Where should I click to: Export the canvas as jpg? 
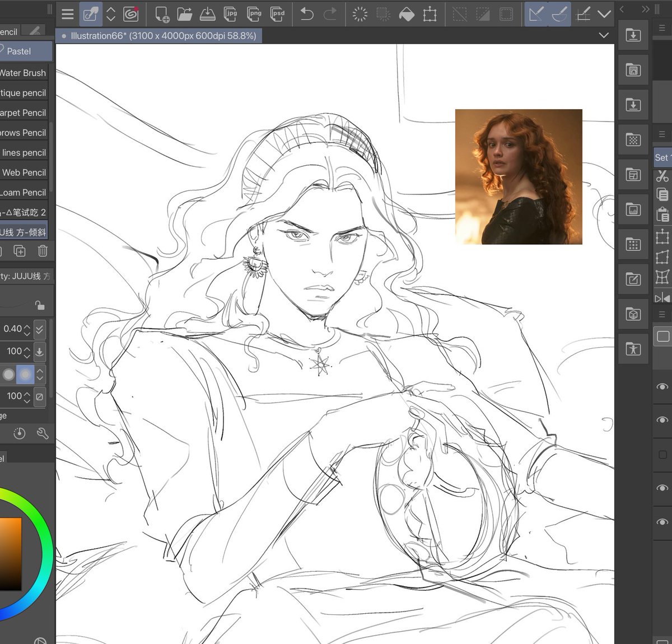(231, 15)
